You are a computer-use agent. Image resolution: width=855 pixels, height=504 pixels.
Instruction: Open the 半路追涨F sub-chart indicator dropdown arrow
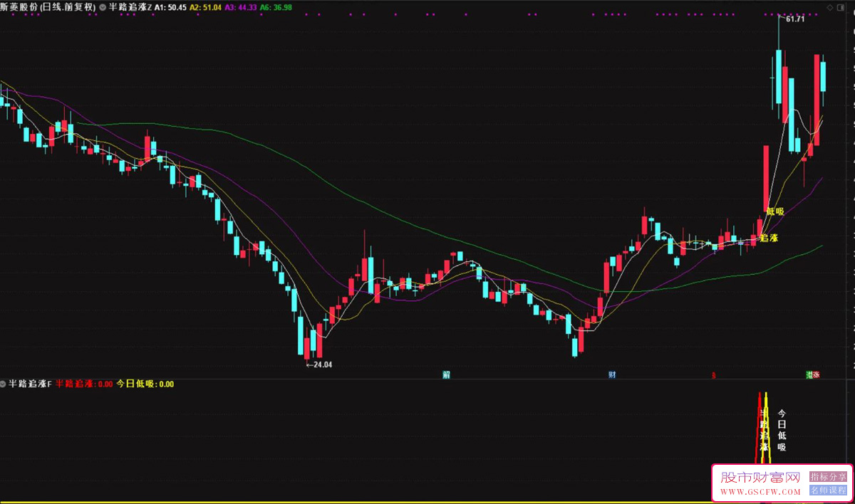pos(4,384)
